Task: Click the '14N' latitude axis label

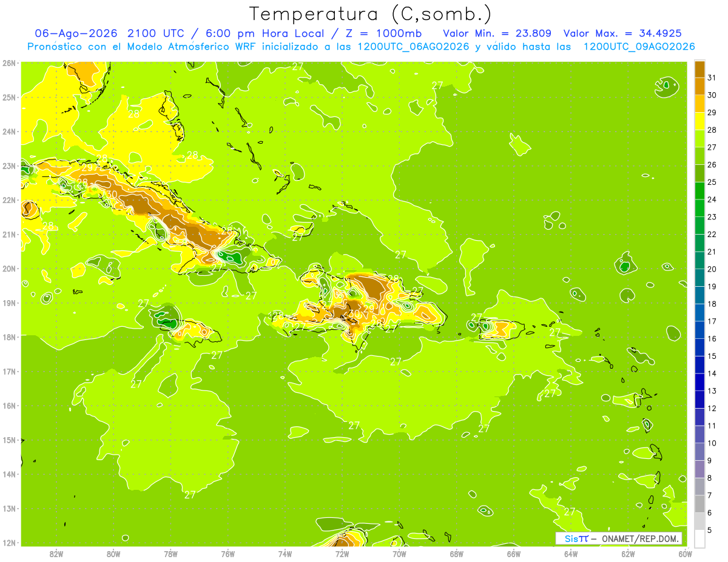Action: [9, 474]
